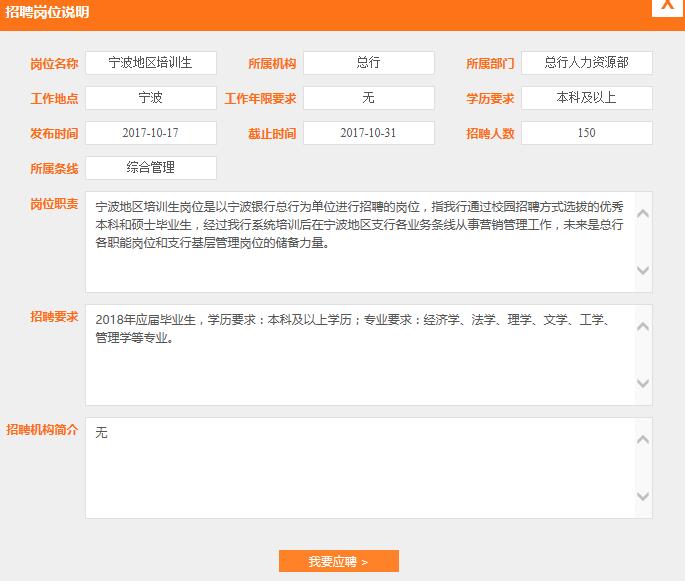Click the 截止时间 field with 2017-10-31
The image size is (685, 581).
(x=369, y=133)
